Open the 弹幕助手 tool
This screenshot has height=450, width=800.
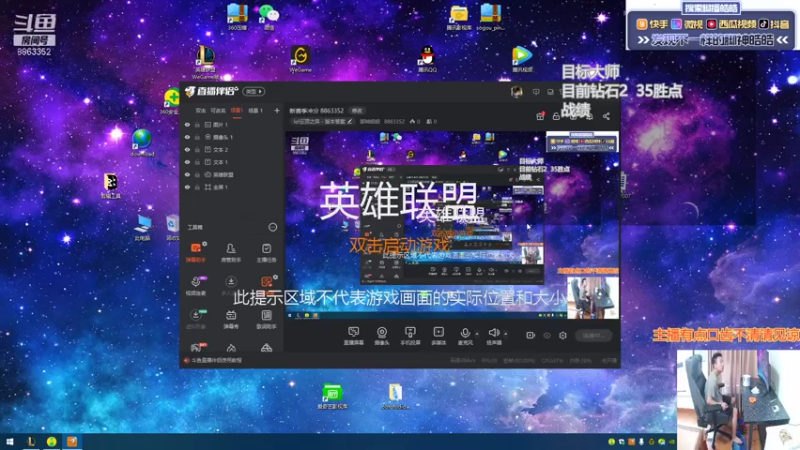coord(196,253)
